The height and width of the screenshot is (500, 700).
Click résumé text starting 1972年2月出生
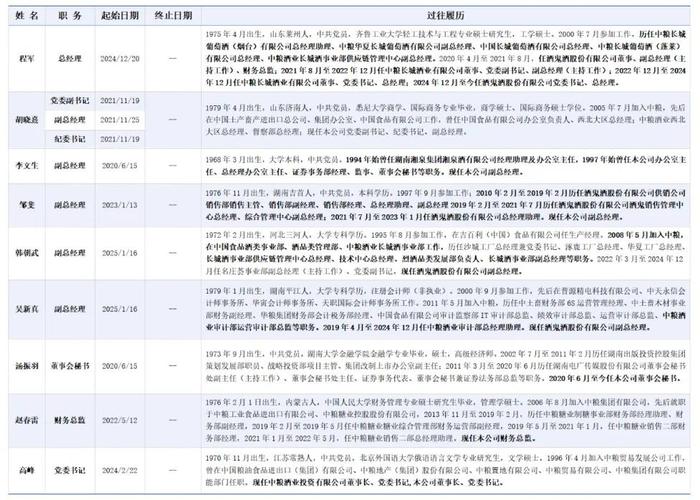(x=446, y=253)
